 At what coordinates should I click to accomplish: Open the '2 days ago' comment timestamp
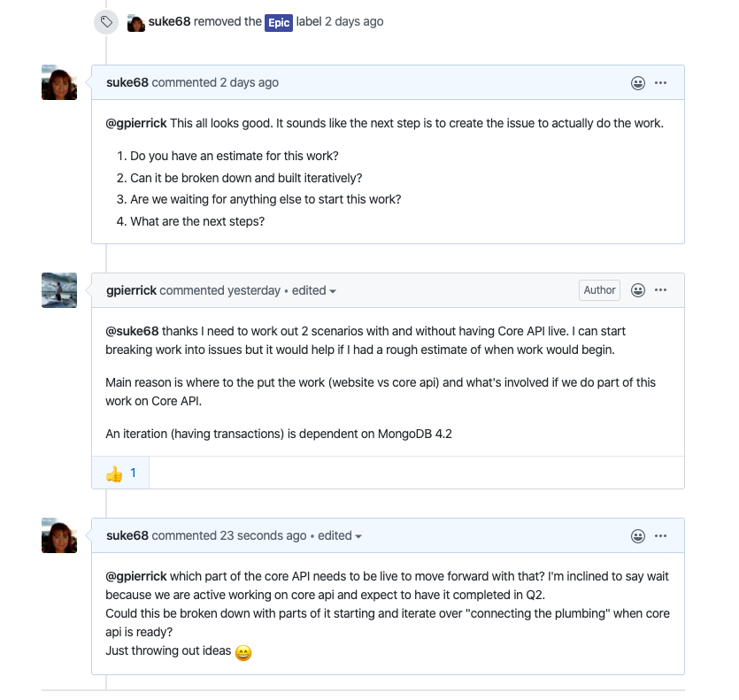click(249, 82)
